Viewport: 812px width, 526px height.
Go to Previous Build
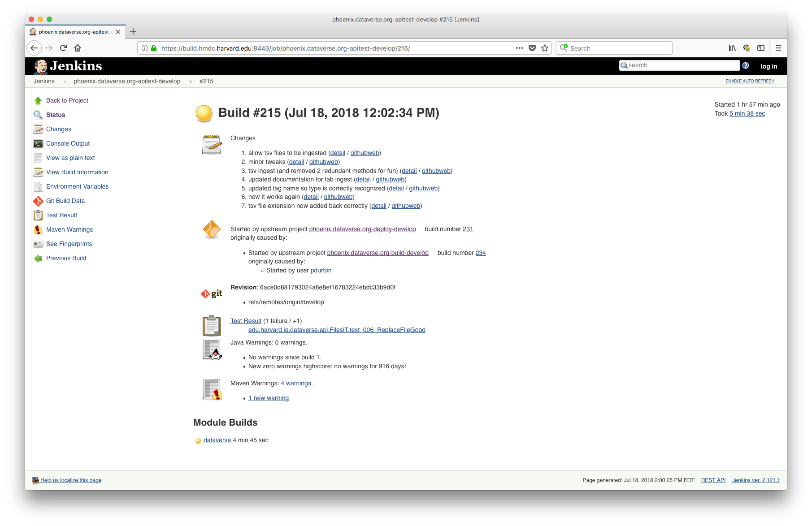(66, 258)
